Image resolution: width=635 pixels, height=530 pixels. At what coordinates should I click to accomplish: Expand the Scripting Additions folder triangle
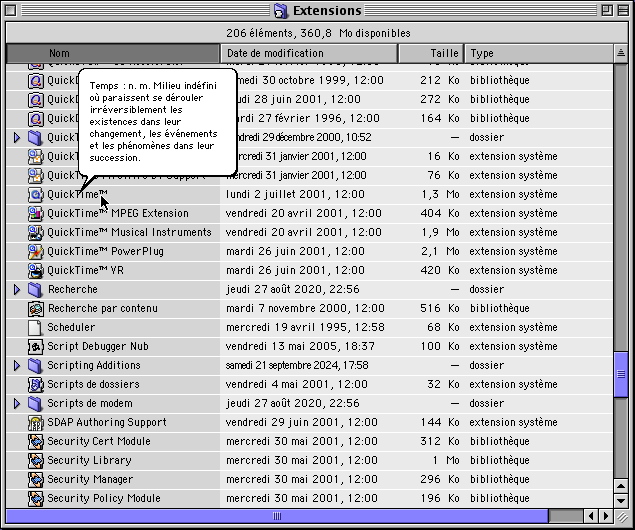[17, 366]
